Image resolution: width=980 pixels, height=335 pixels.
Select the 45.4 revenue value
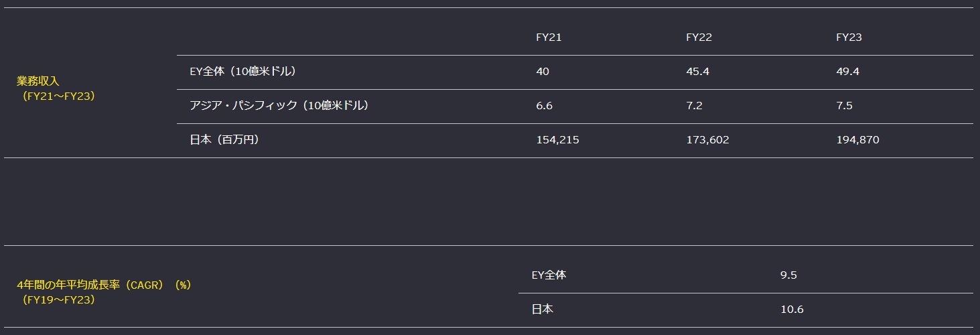pyautogui.click(x=697, y=71)
